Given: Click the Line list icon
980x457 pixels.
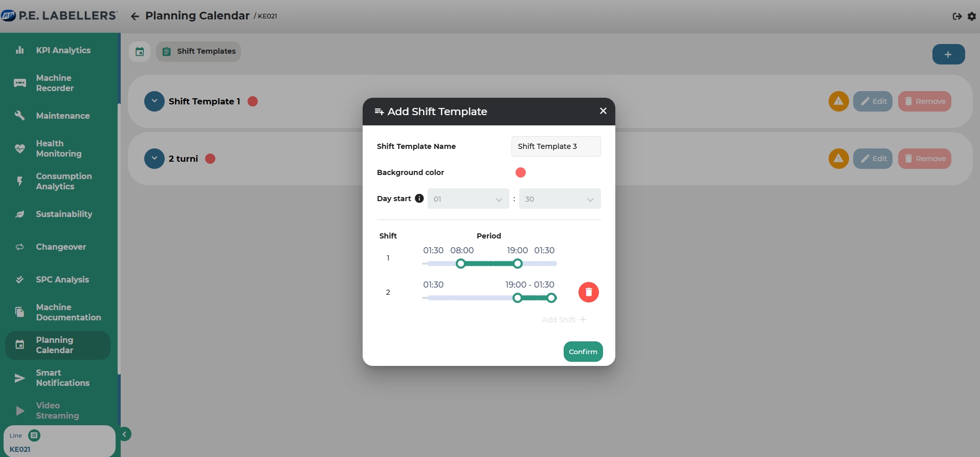Looking at the screenshot, I should [x=34, y=436].
